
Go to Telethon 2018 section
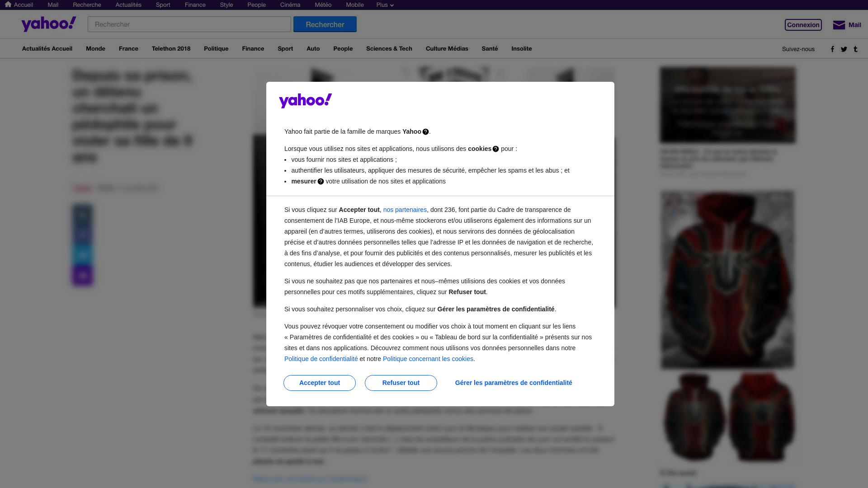(x=171, y=49)
